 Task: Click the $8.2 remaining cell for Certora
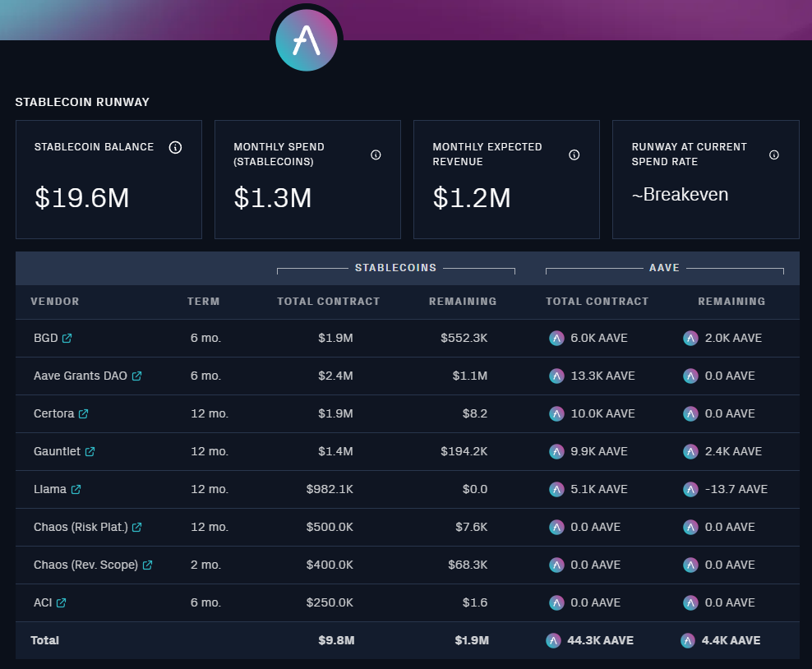tap(475, 413)
